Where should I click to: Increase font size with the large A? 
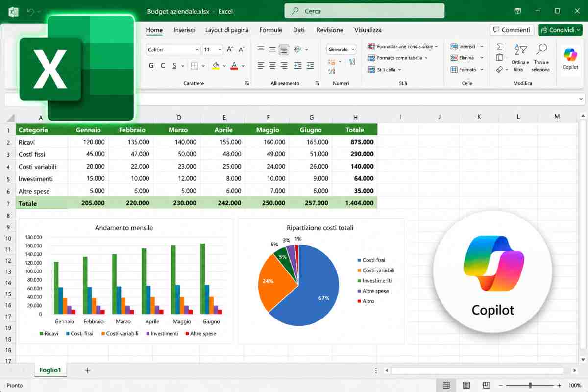pyautogui.click(x=228, y=49)
